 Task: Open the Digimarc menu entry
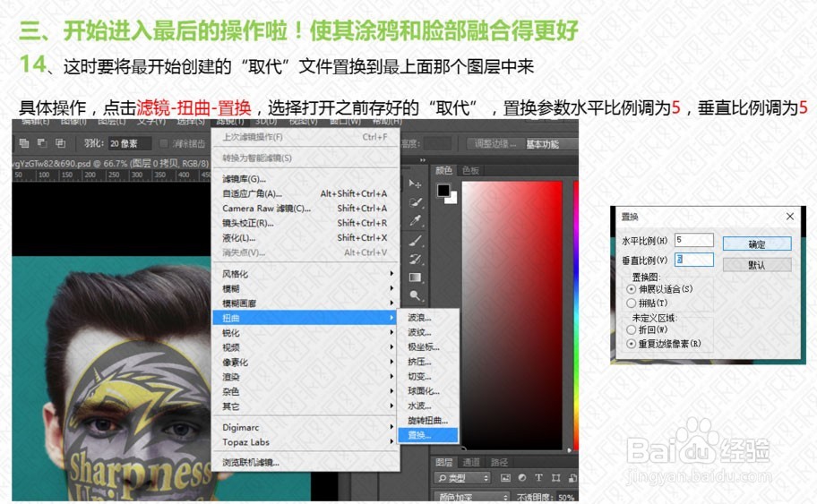305,428
